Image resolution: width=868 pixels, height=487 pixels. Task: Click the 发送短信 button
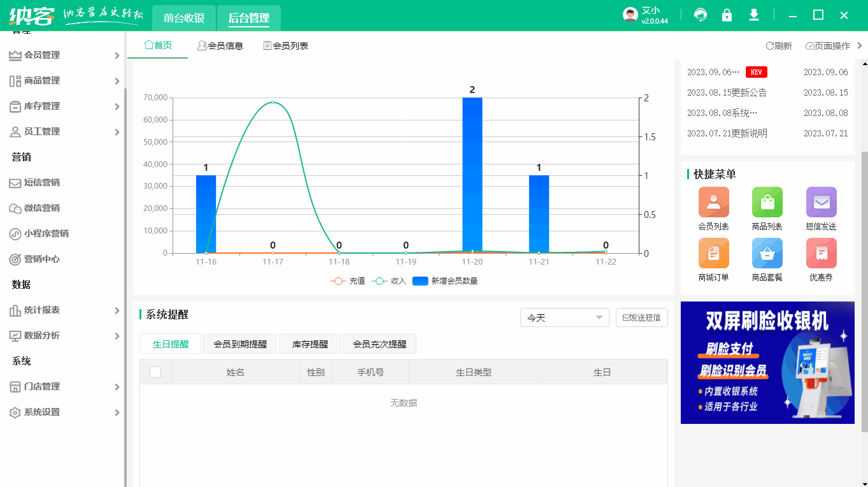coord(641,317)
